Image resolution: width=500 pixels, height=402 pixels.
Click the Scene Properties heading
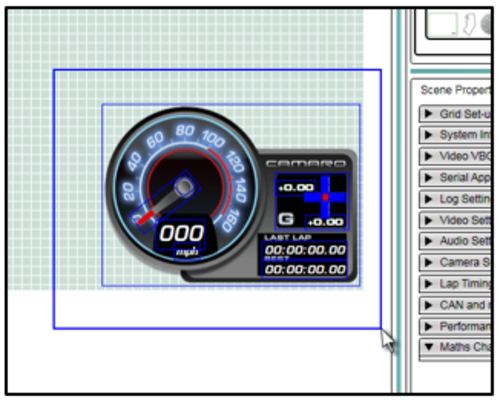coord(455,90)
